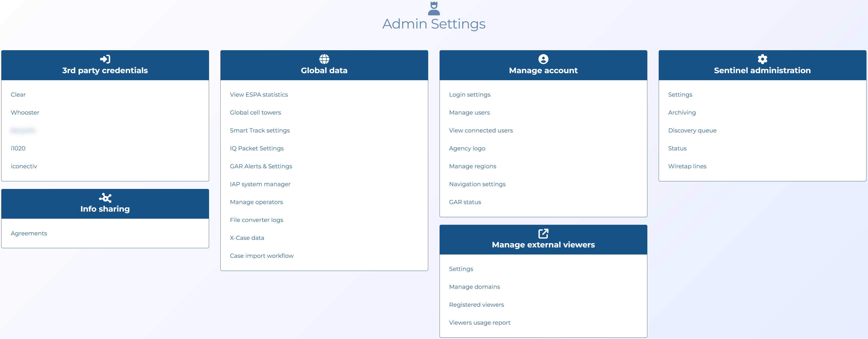Open Viewers usage report
Image resolution: width=868 pixels, height=339 pixels.
point(479,322)
